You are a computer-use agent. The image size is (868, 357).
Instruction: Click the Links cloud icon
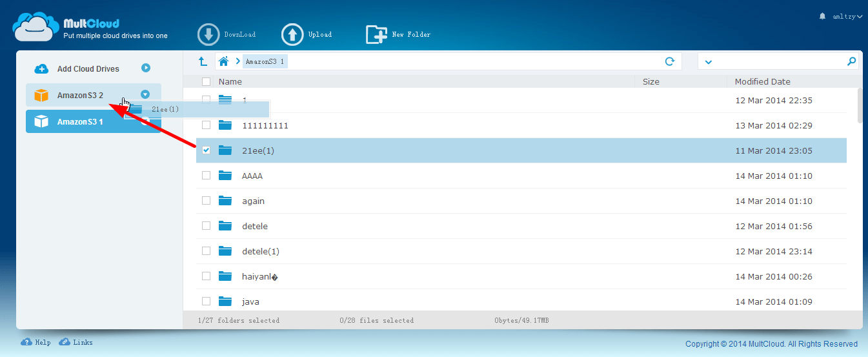click(x=65, y=342)
